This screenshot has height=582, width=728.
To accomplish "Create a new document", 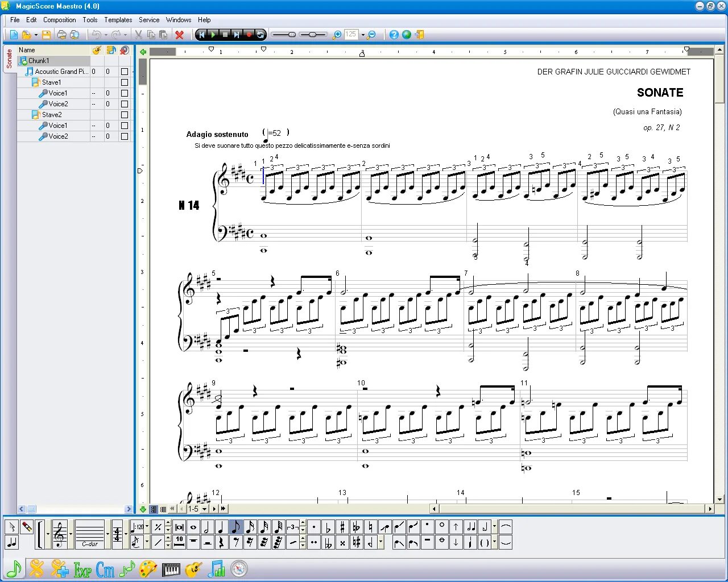I will (x=14, y=35).
